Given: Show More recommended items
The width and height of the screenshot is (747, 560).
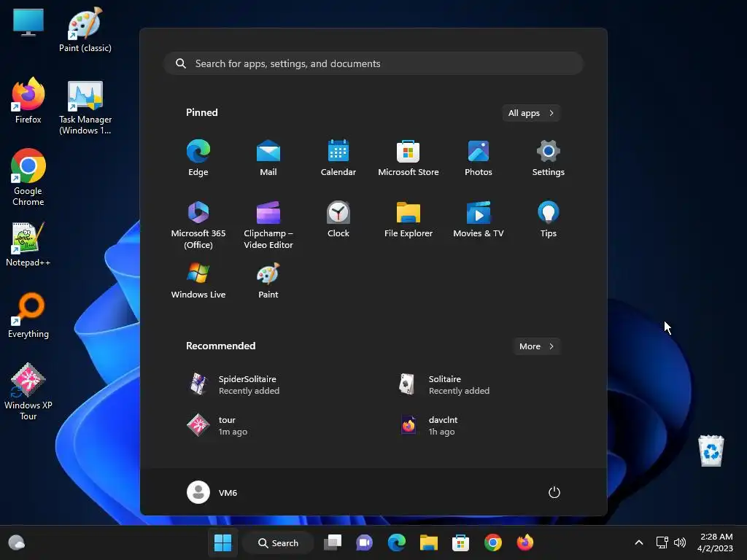Looking at the screenshot, I should click(536, 346).
